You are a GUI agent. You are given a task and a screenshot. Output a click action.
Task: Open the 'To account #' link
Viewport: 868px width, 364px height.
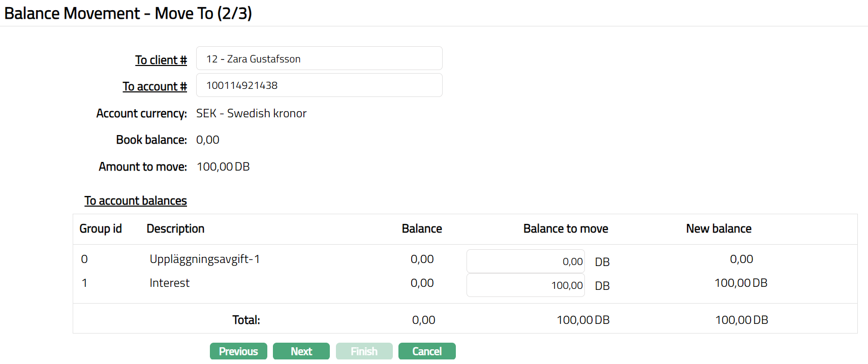point(154,86)
